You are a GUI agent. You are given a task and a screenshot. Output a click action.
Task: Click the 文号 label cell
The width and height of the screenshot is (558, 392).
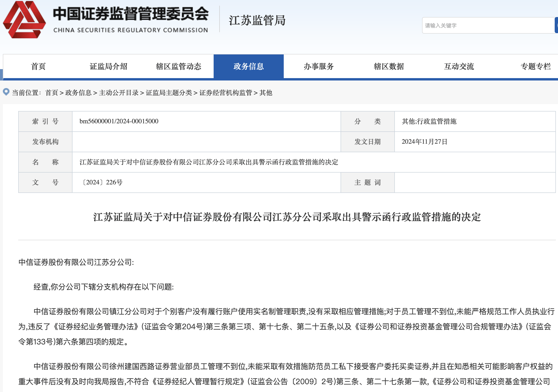[45, 183]
